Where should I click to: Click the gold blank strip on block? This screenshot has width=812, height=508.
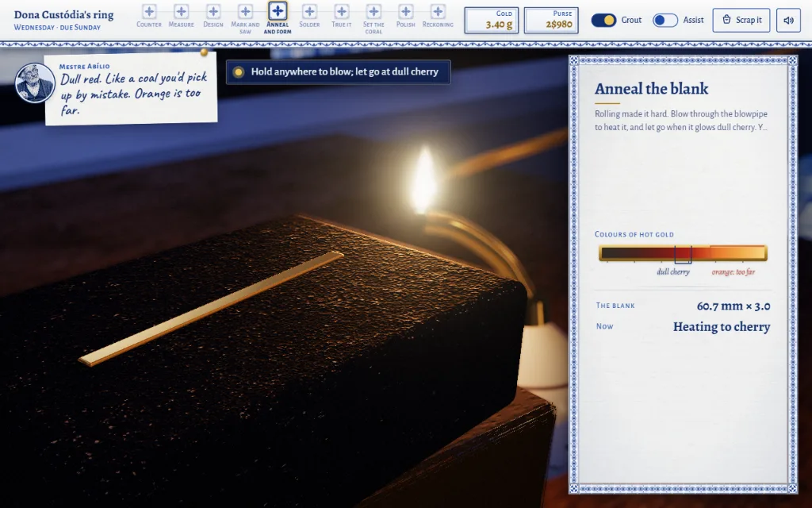211,309
